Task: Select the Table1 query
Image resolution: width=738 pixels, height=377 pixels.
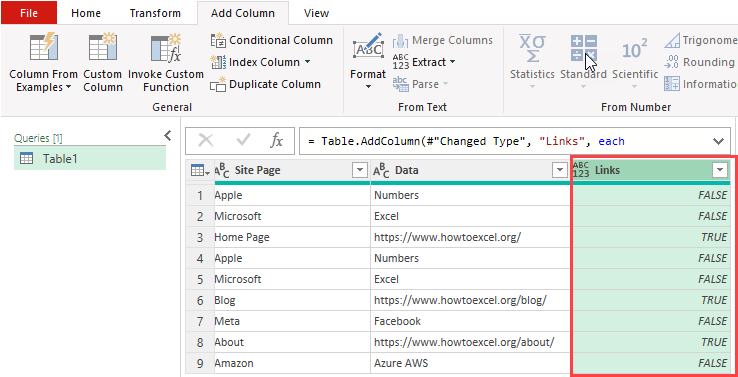Action: 90,159
